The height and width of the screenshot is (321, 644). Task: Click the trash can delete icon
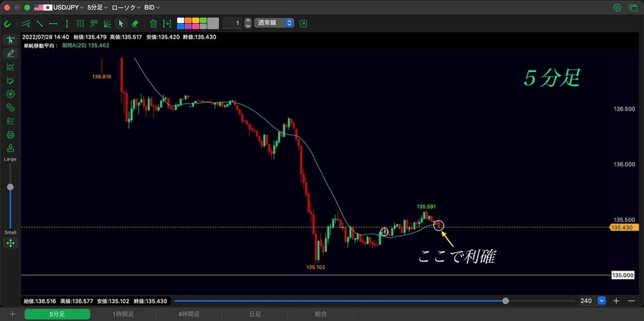(x=153, y=24)
